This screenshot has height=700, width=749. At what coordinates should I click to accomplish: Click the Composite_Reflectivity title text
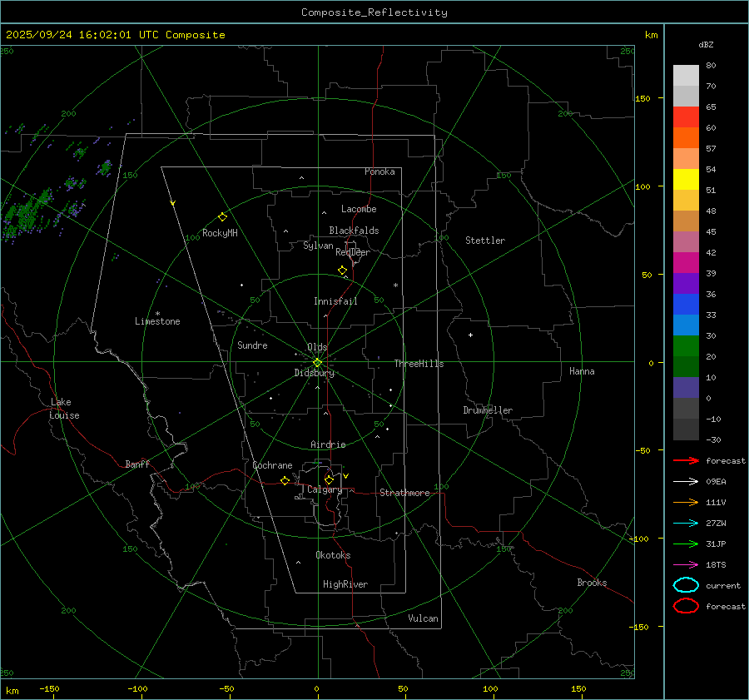(374, 12)
